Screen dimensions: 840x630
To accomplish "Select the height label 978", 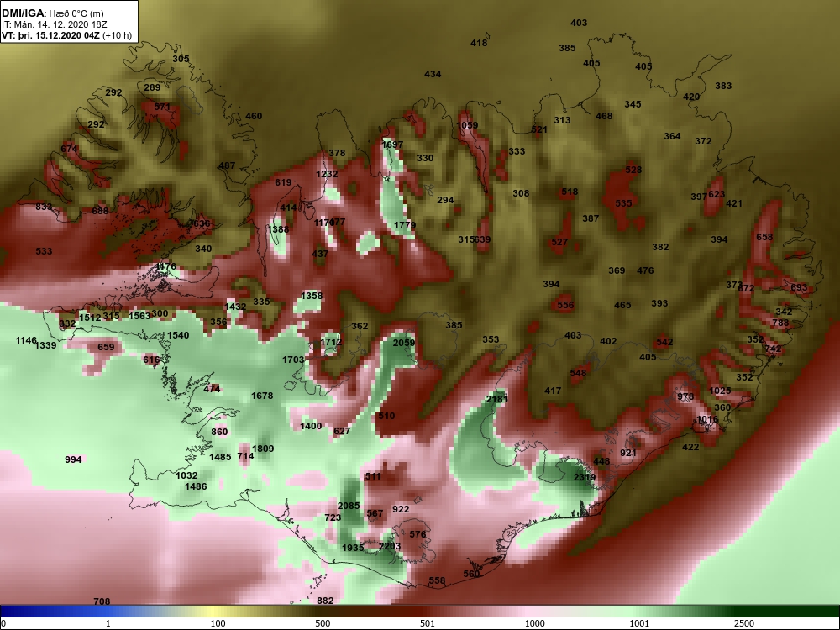I will tap(685, 397).
